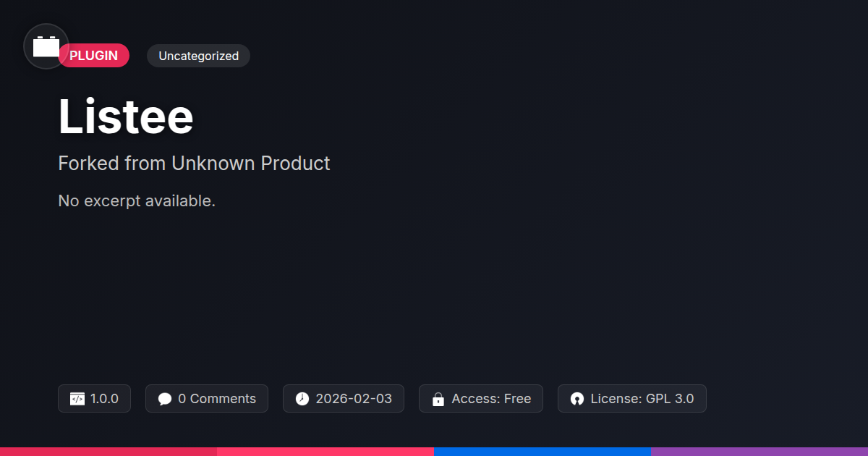868x456 pixels.
Task: Click the pink color bar segment
Action: (325, 451)
